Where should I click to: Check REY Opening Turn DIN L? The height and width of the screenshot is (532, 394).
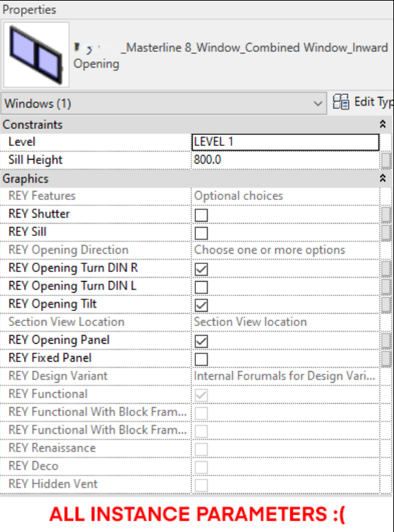(201, 287)
